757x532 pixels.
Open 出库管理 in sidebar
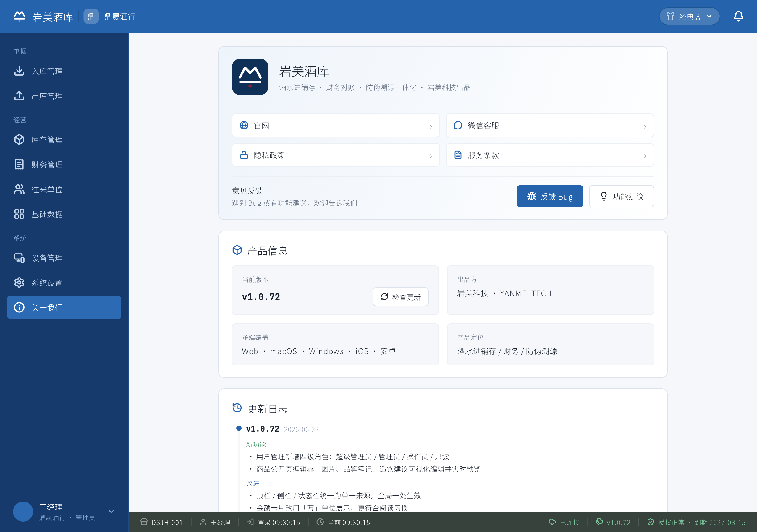pos(64,96)
